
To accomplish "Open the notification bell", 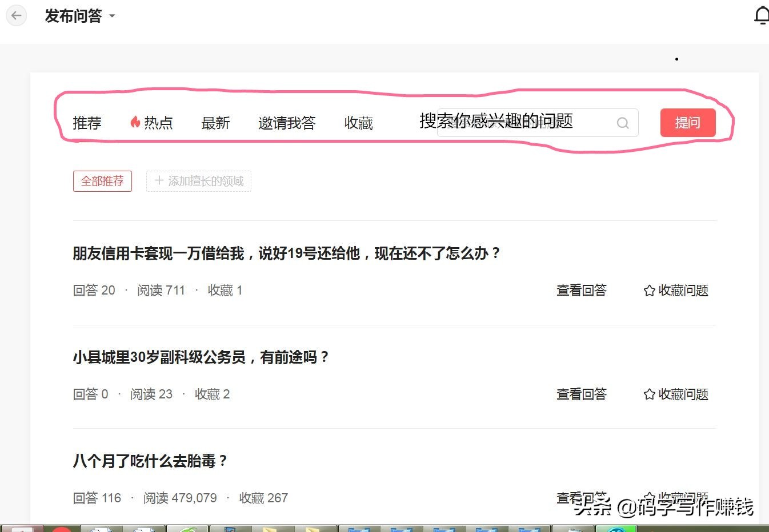I will [761, 15].
